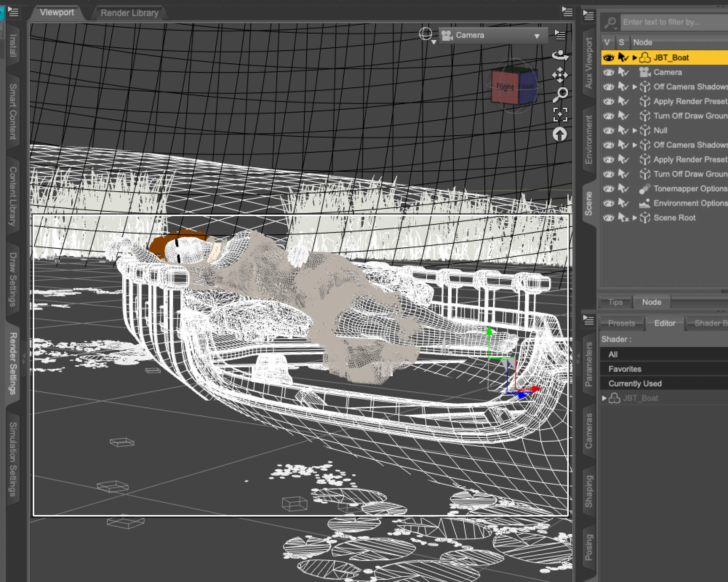
Task: Expand the Null node tree
Action: 635,130
